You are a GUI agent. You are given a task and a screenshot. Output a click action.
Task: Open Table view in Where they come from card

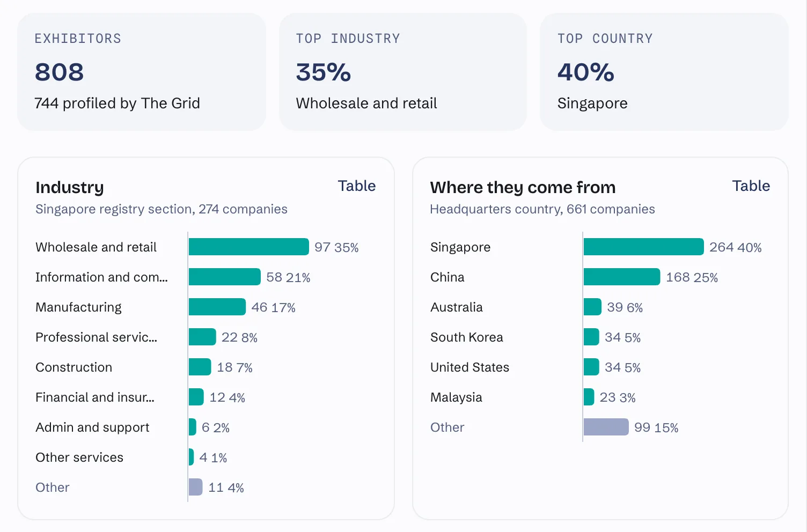pyautogui.click(x=751, y=186)
